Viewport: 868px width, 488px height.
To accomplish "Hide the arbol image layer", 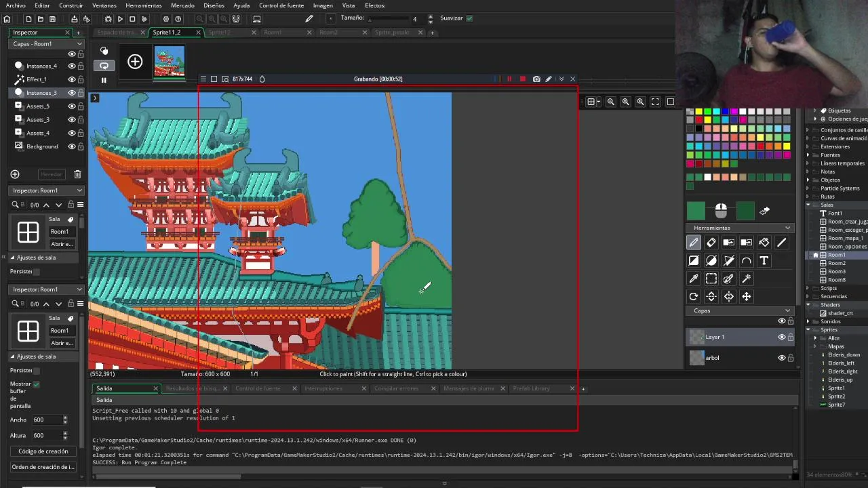I will pyautogui.click(x=781, y=358).
